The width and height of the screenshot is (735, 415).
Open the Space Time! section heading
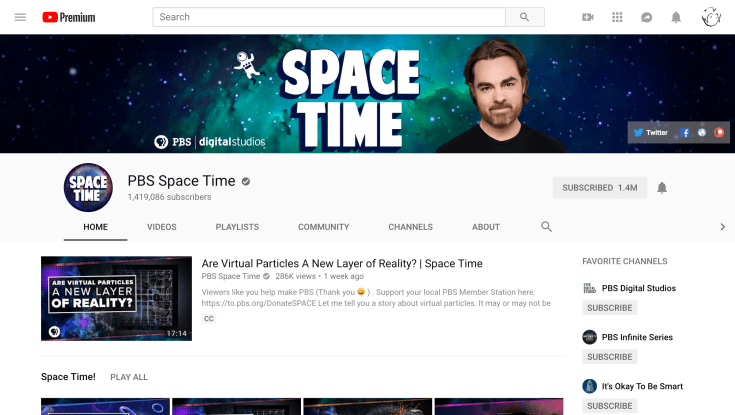tap(68, 377)
